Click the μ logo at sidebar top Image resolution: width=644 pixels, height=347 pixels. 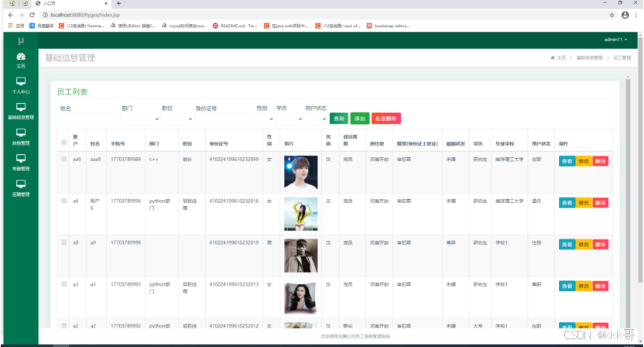tap(21, 40)
